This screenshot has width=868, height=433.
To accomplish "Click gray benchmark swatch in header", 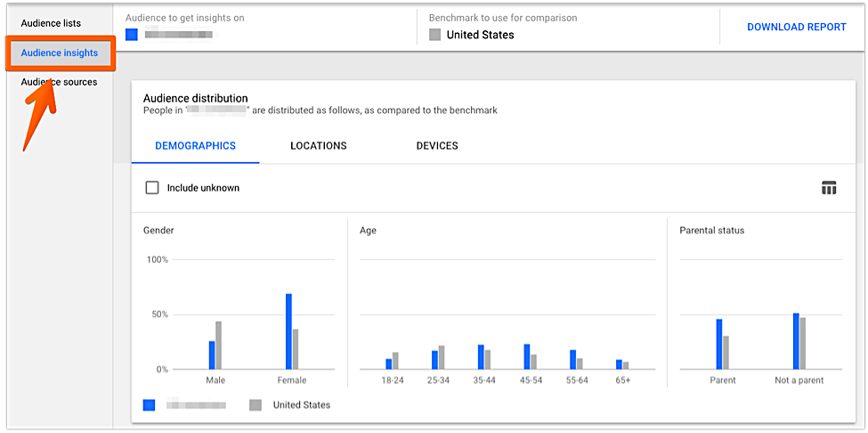I will coord(434,35).
